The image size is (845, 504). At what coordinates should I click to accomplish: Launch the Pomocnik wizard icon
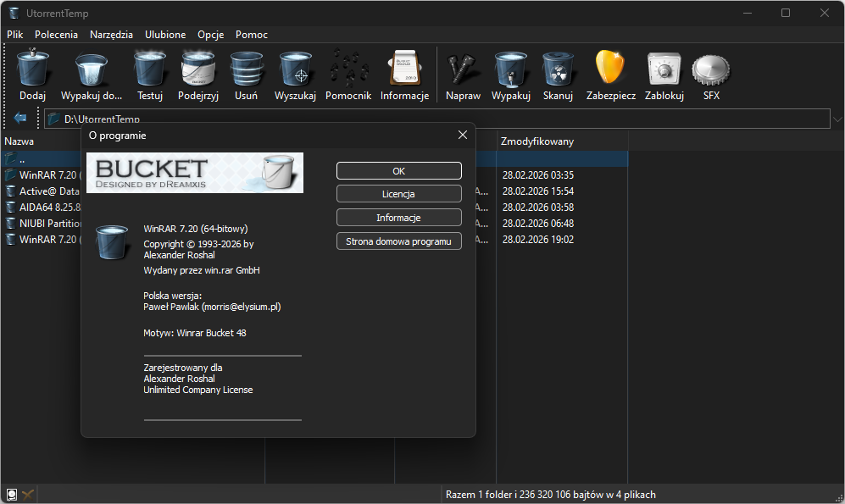pyautogui.click(x=348, y=69)
